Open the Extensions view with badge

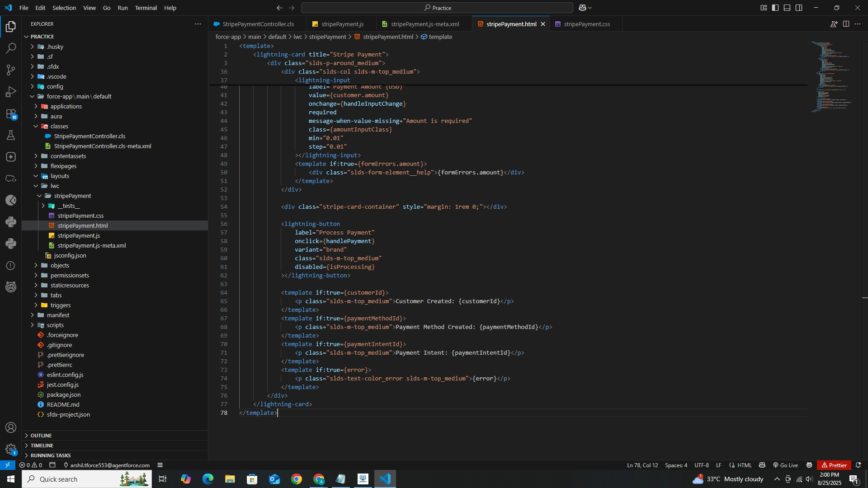11,114
